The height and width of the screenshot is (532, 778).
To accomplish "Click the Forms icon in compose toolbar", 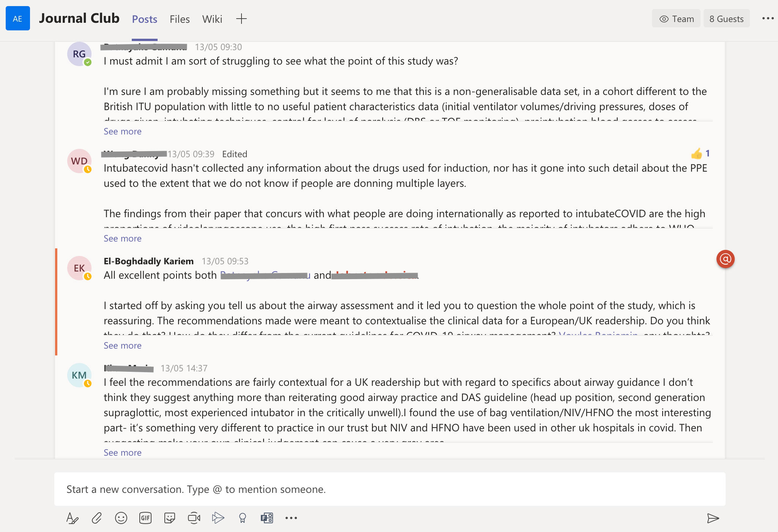I will (267, 518).
